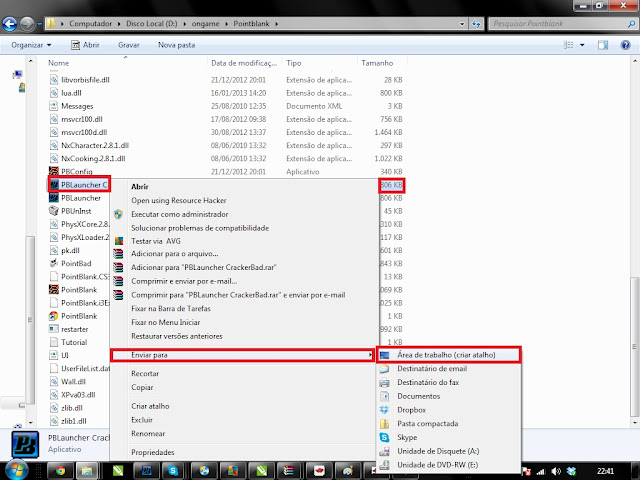The height and width of the screenshot is (480, 640).
Task: Open Help with question mark icon
Action: click(x=625, y=45)
